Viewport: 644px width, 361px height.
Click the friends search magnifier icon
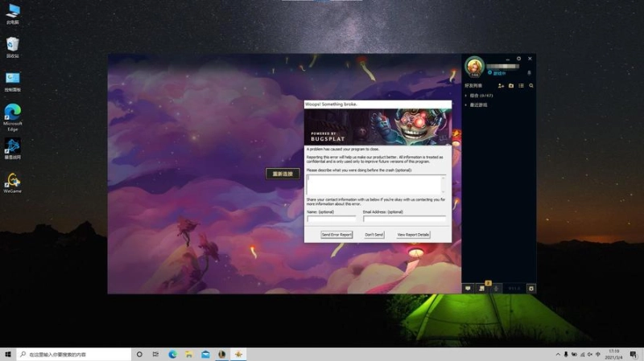click(531, 86)
